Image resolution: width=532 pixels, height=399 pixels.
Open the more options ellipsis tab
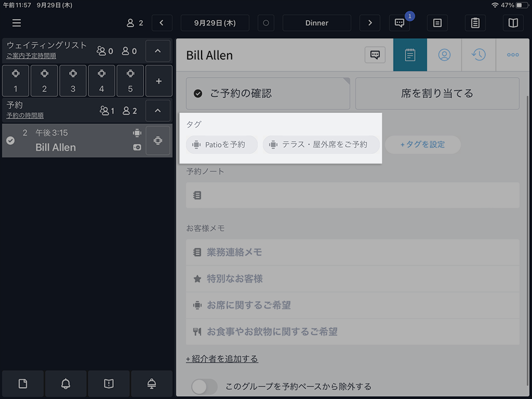(x=513, y=55)
